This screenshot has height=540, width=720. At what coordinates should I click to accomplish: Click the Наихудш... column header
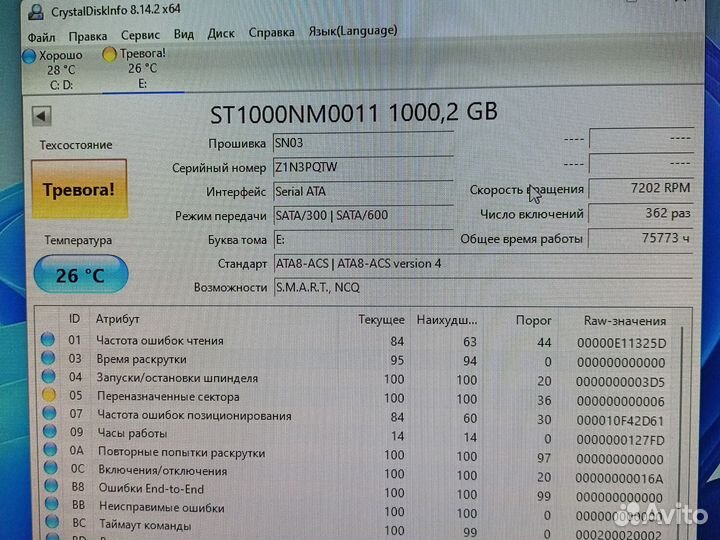(446, 320)
